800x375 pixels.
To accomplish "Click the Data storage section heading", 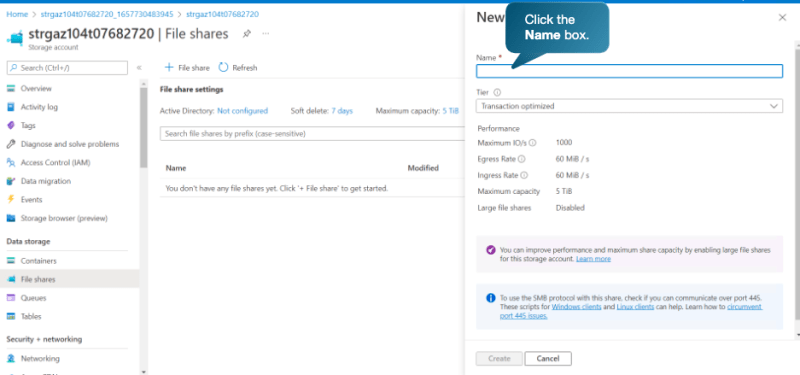I will pos(28,241).
